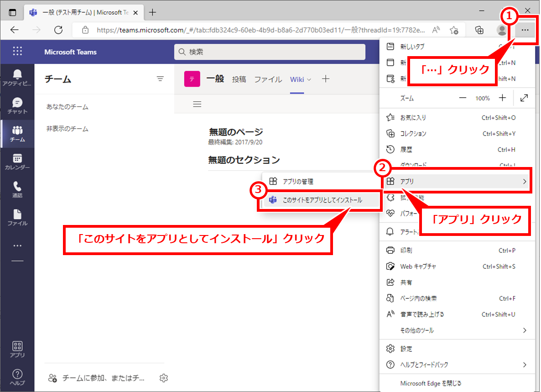Click the site lock icon in the address bar
541x392 pixels.
pos(85,30)
